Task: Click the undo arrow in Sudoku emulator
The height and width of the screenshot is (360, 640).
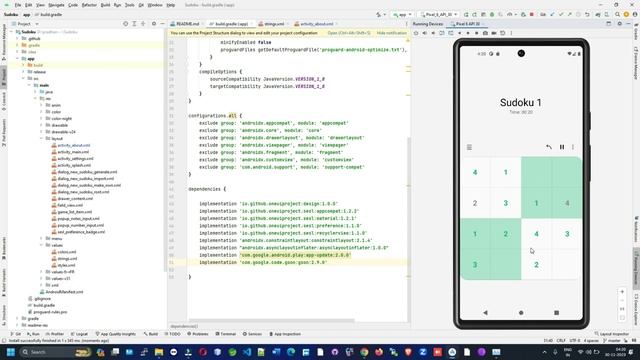Action: pyautogui.click(x=549, y=147)
